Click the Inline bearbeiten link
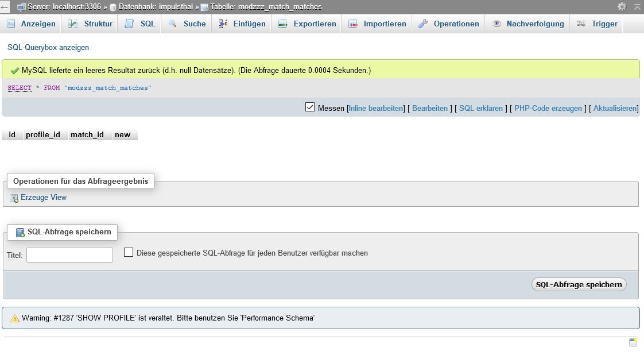This screenshot has width=644, height=355. click(376, 108)
